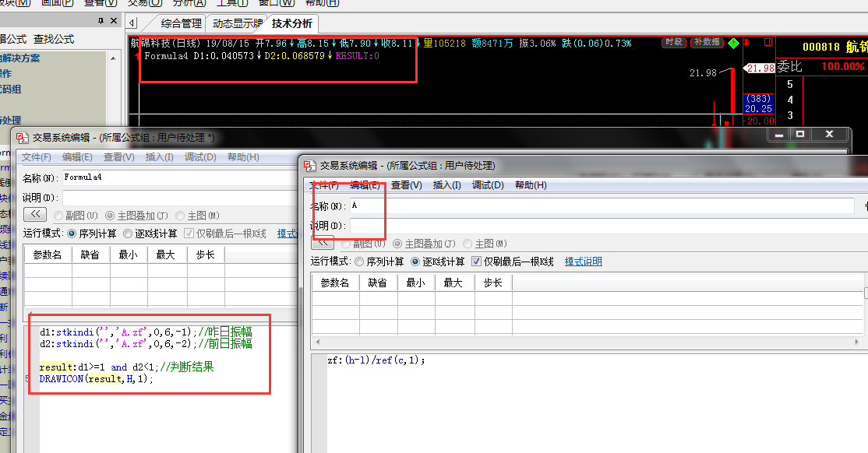The width and height of the screenshot is (868, 453).
Task: Click the tab scroll-left arrow
Action: click(x=132, y=23)
